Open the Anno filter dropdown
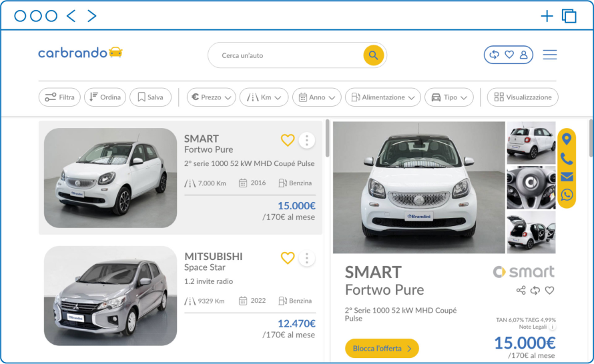The height and width of the screenshot is (364, 594). tap(316, 97)
